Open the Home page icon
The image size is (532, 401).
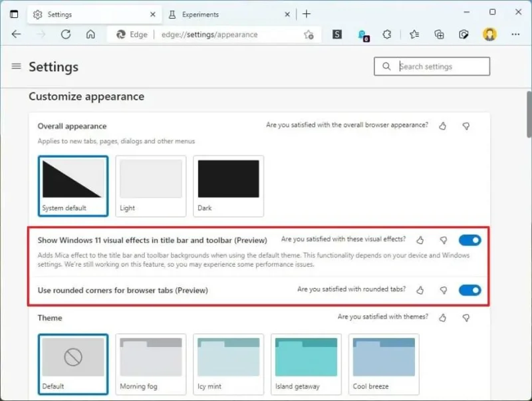tap(90, 35)
